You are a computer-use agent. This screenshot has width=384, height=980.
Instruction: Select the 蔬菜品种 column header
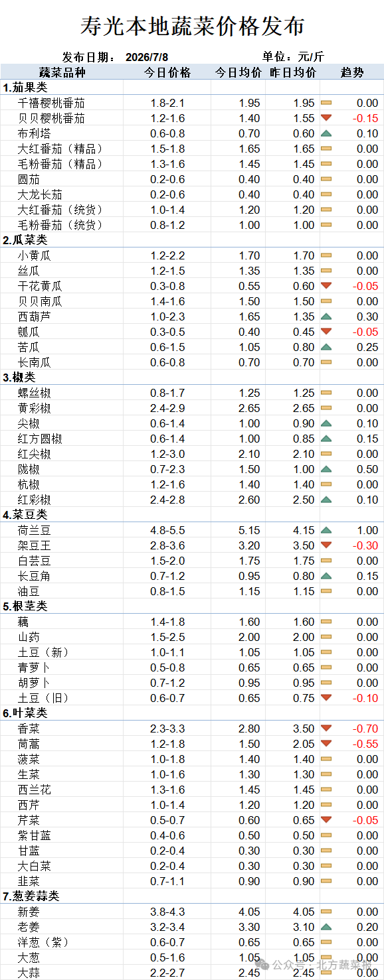click(62, 72)
